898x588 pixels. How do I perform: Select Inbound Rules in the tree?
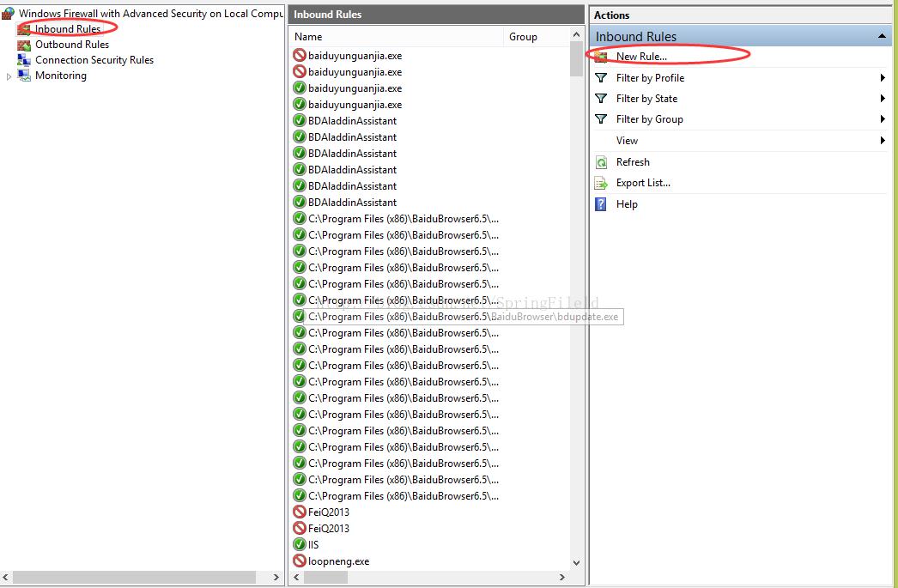pyautogui.click(x=68, y=29)
